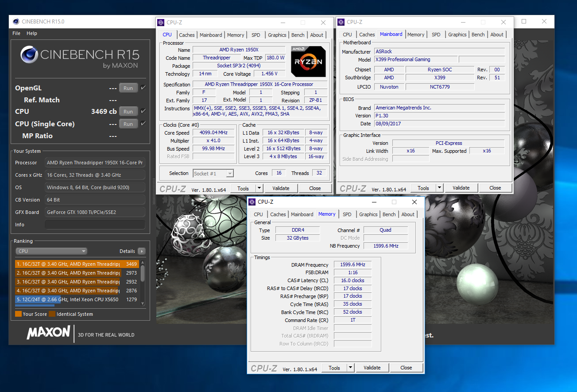Viewport: 577px width, 392px height.
Task: Toggle the CPU Single Core checkbox
Action: pyautogui.click(x=143, y=124)
